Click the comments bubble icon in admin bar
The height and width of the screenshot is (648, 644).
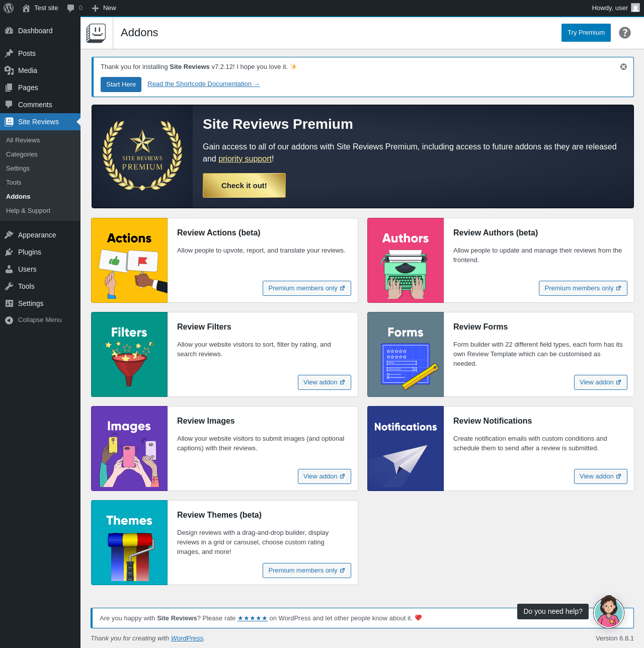point(71,8)
